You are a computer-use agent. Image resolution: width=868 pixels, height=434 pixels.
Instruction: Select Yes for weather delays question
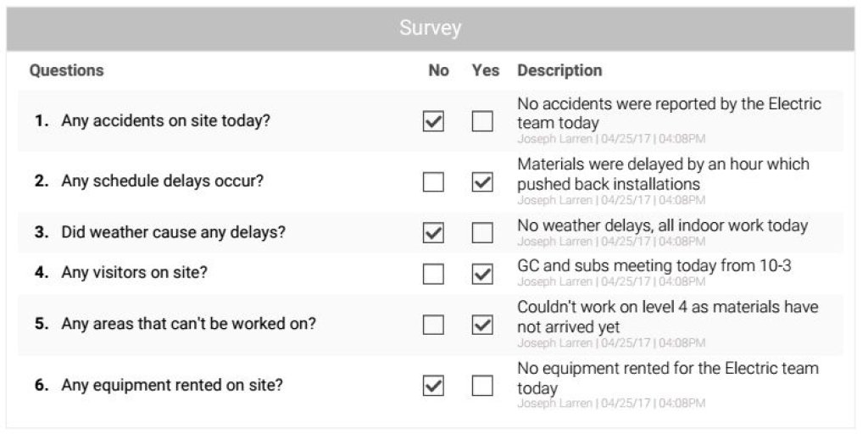tap(482, 233)
